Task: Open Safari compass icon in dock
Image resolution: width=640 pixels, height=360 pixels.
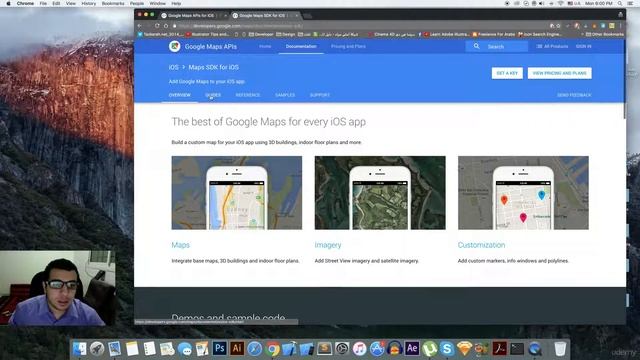Action: [x=254, y=349]
